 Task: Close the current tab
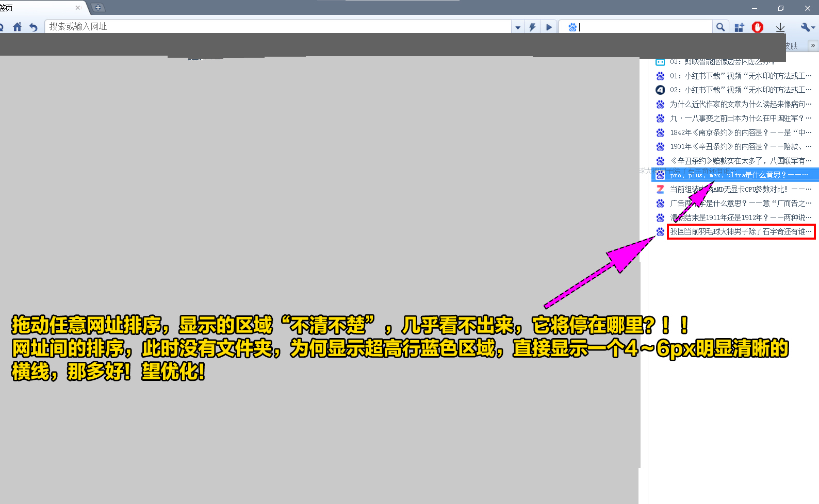[78, 8]
